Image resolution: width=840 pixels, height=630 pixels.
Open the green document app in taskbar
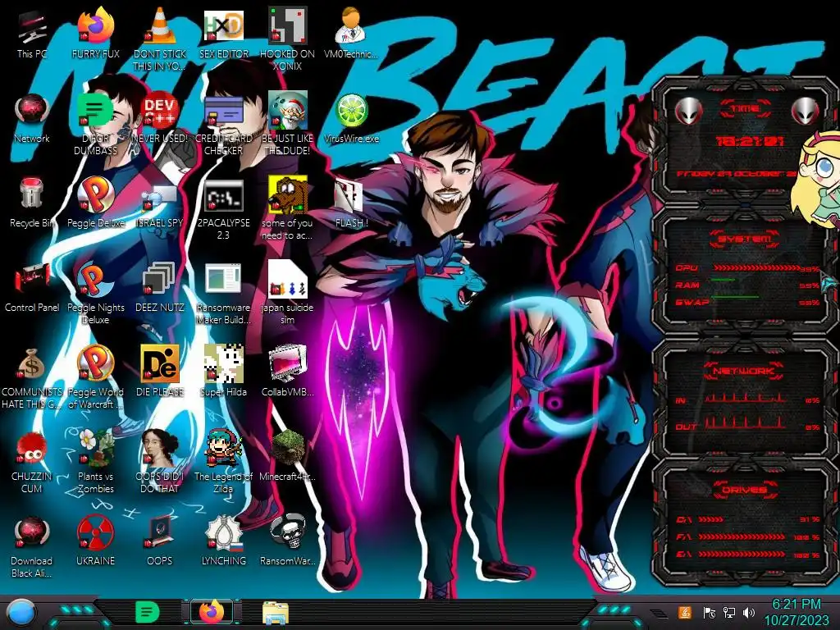[147, 612]
